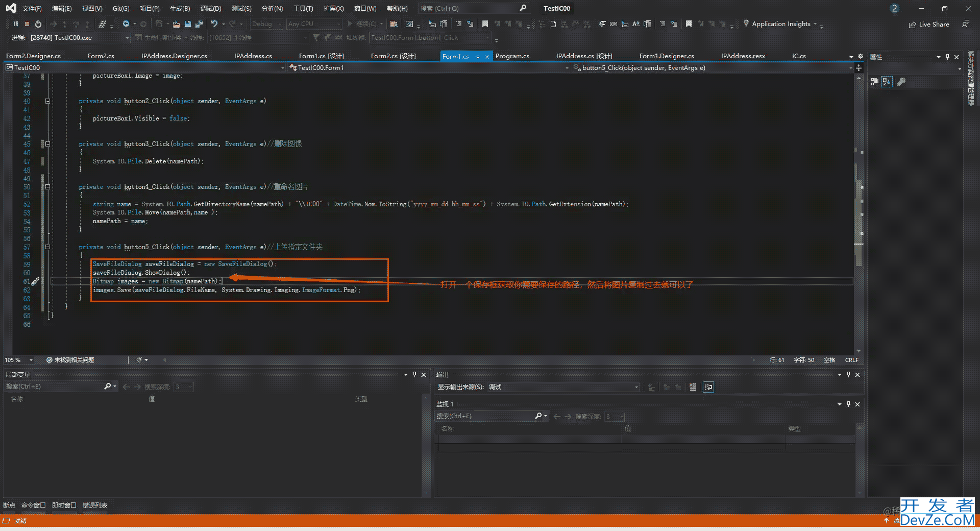980x531 pixels.
Task: Open the 工具(T) menu
Action: 303,8
